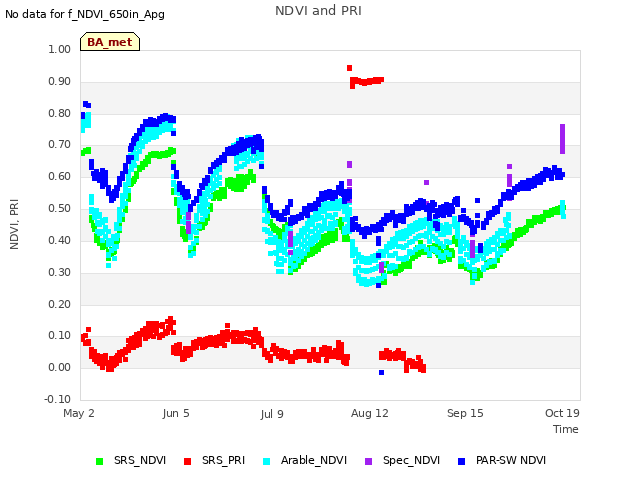Select the Arable_NDVI legend label
This screenshot has height=480, width=640.
[313, 460]
